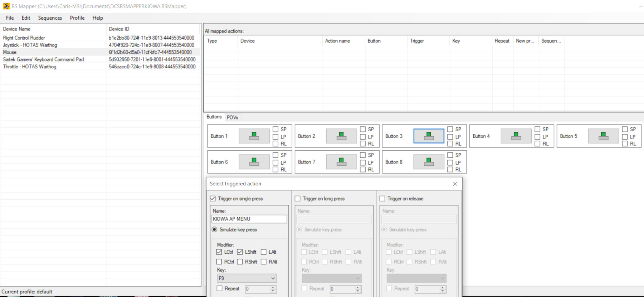Open the Sequences menu

[50, 18]
